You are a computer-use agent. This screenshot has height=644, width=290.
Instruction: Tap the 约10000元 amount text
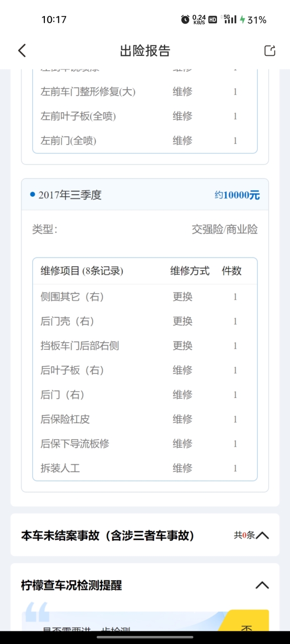tap(237, 195)
